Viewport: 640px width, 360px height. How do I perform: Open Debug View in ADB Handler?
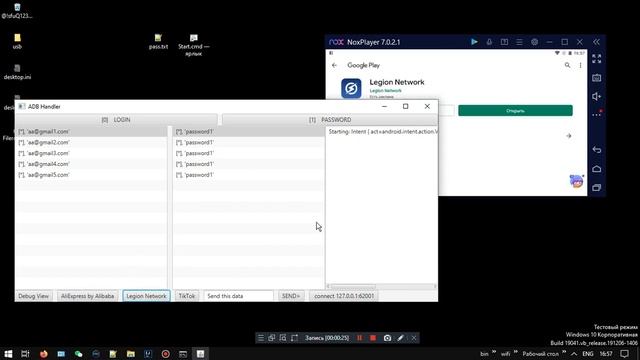coord(33,296)
